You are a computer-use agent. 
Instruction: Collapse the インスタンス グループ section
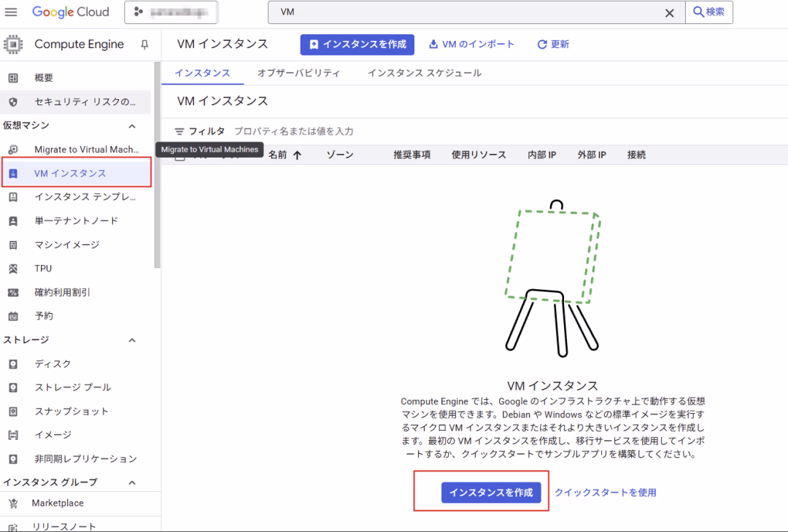tap(131, 482)
